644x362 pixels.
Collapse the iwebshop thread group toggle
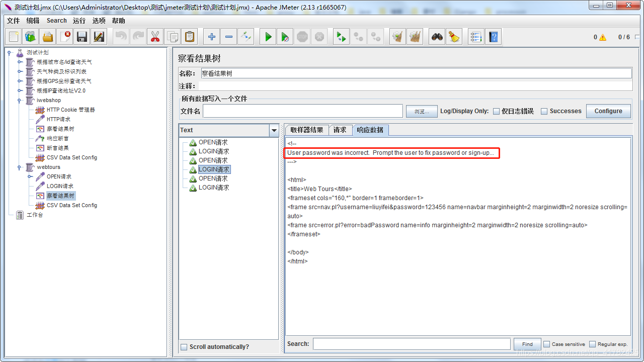[20, 100]
